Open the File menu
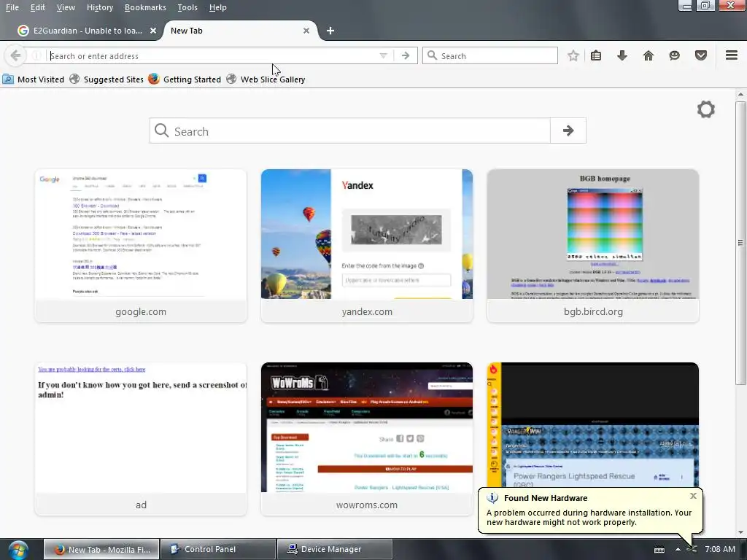The width and height of the screenshot is (747, 560). point(12,7)
